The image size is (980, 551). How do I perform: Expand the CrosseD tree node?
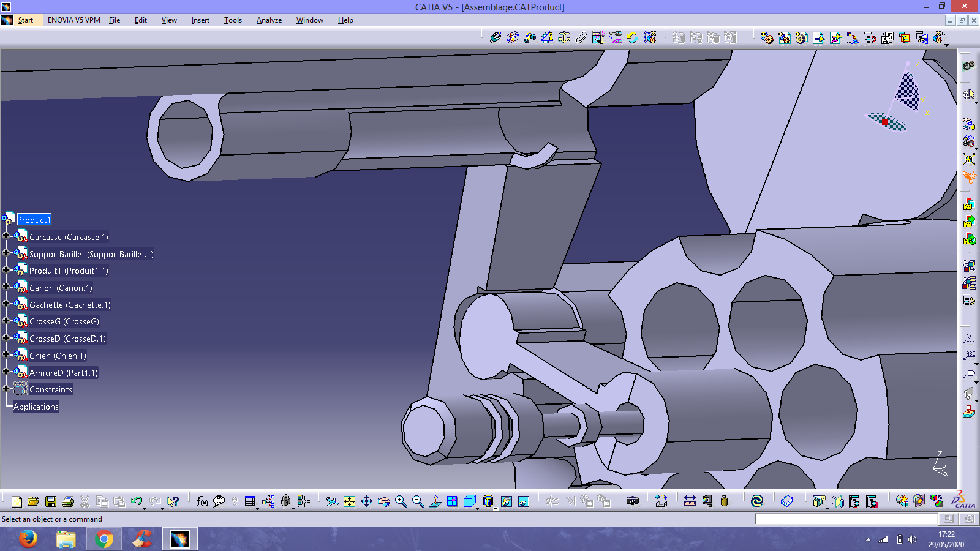[x=6, y=337]
